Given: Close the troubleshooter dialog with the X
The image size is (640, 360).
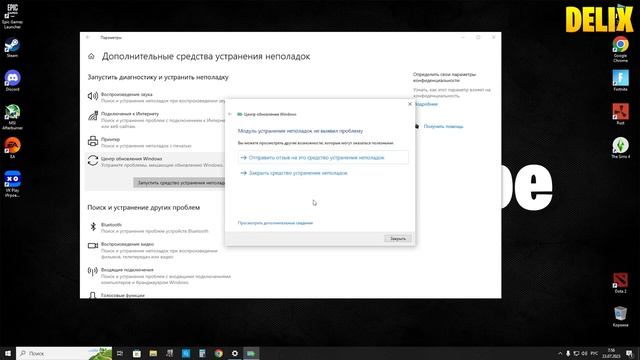Looking at the screenshot, I should pyautogui.click(x=410, y=104).
